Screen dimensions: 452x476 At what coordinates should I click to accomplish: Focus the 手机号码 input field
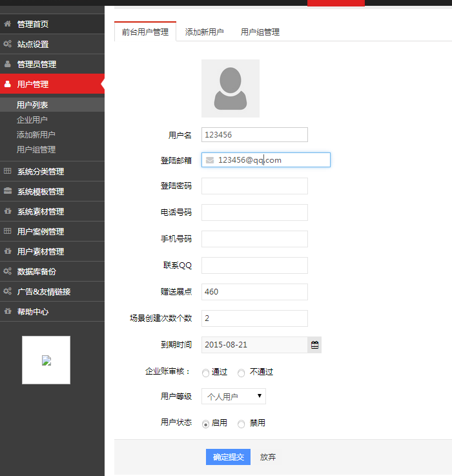click(x=254, y=238)
